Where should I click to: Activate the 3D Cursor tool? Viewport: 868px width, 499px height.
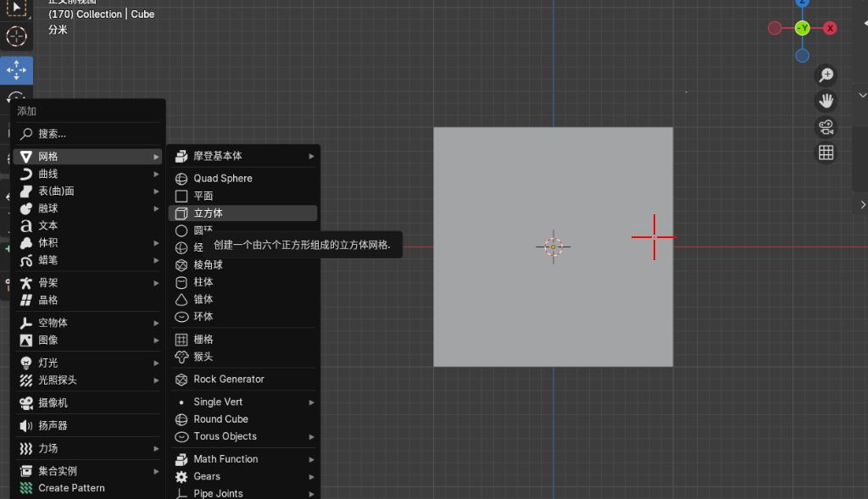pos(16,36)
